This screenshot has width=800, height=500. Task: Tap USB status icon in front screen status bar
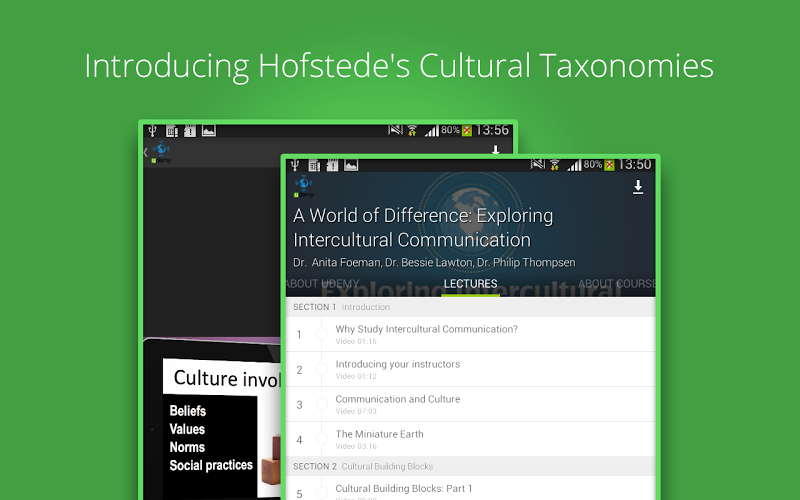pos(295,165)
